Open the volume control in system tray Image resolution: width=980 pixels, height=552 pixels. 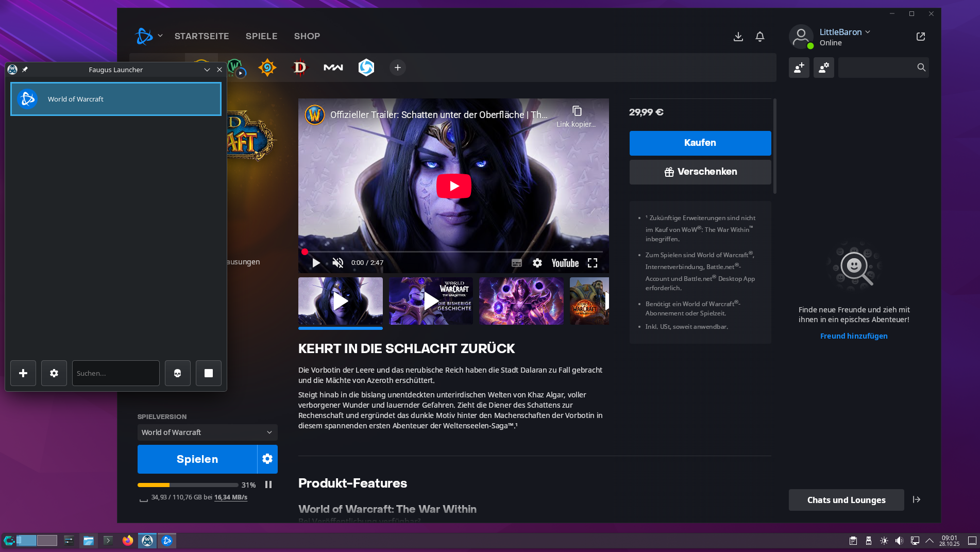(899, 541)
